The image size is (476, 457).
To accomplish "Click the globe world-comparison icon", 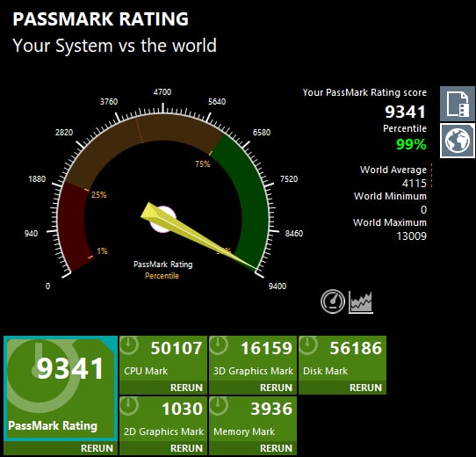I will (458, 141).
